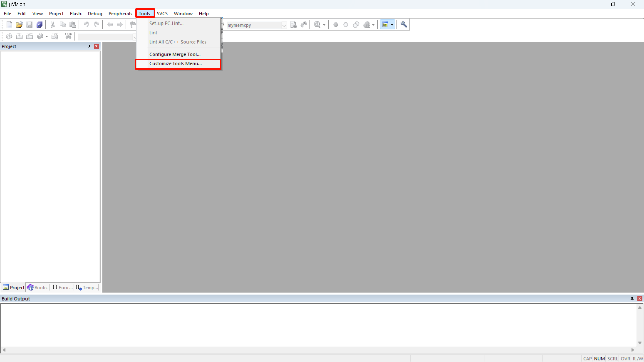
Task: Switch to the Temp... templates tab
Action: pyautogui.click(x=87, y=287)
